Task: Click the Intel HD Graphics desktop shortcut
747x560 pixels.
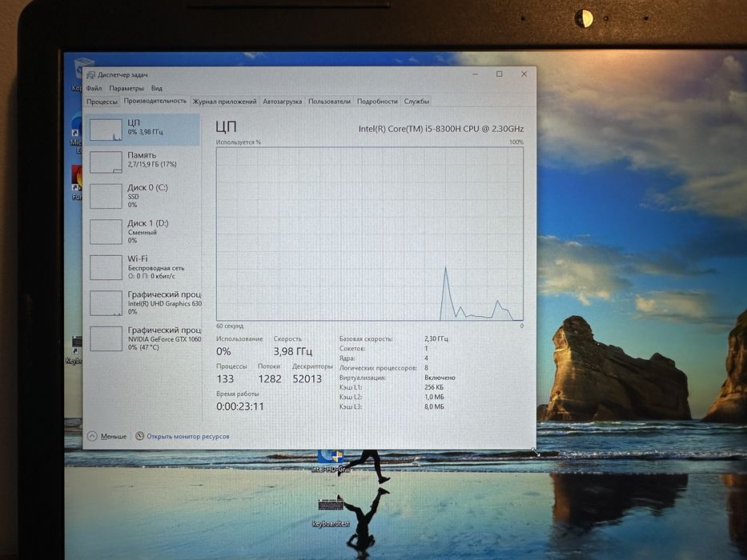Action: point(331,461)
